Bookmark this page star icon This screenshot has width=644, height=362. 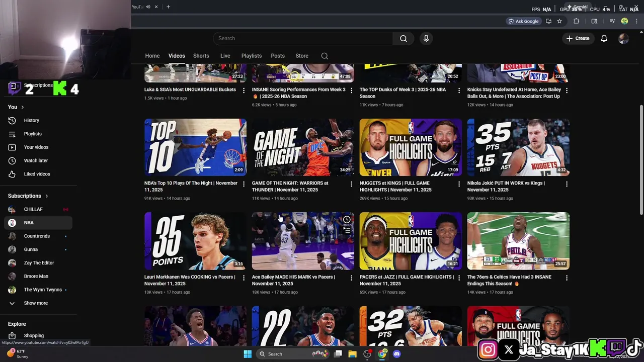[x=559, y=21]
